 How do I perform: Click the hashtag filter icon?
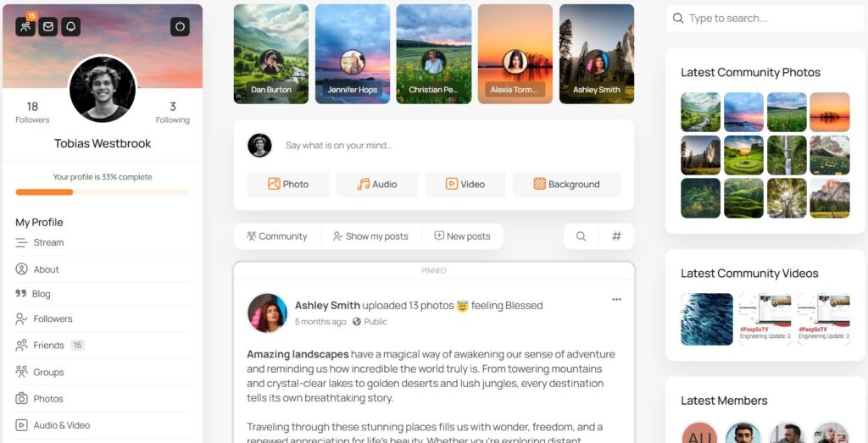(x=616, y=236)
